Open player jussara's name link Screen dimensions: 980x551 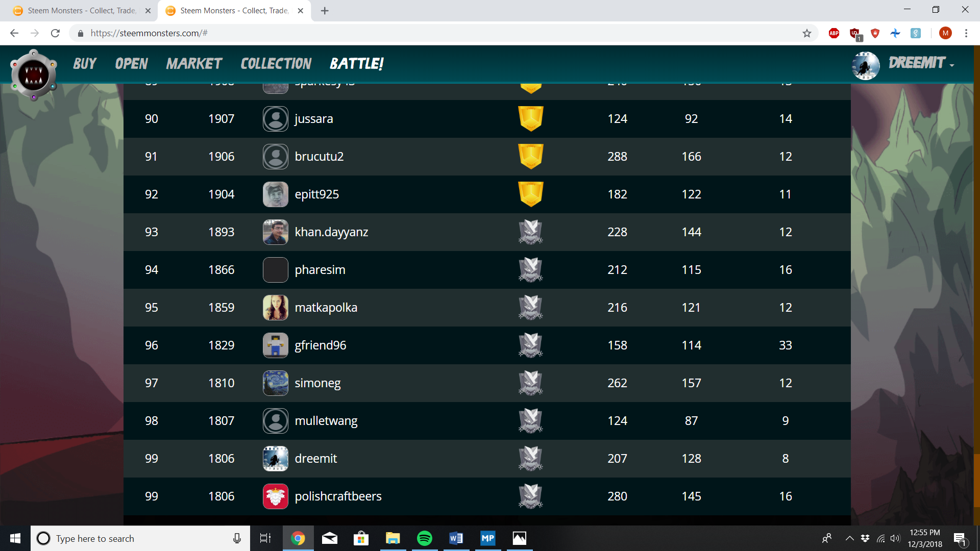point(314,119)
